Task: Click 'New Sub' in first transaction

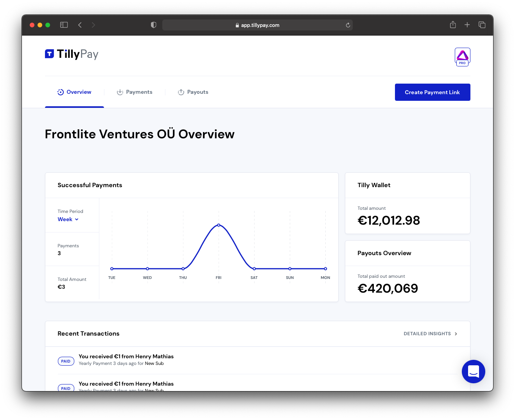Action: 154,363
